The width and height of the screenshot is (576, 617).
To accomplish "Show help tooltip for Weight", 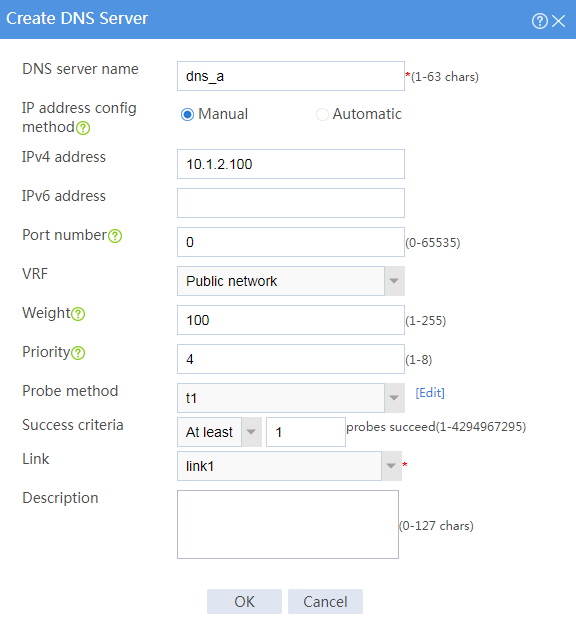I will click(x=78, y=314).
